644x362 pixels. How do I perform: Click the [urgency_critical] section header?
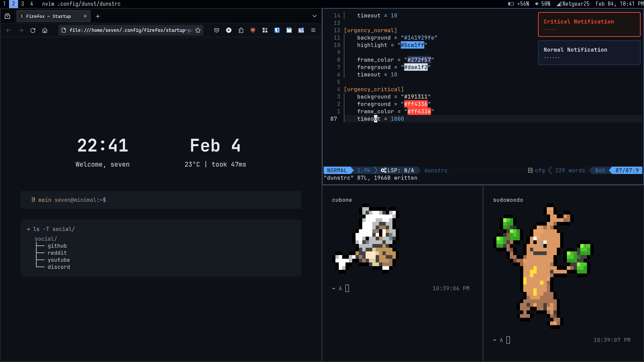pyautogui.click(x=374, y=89)
